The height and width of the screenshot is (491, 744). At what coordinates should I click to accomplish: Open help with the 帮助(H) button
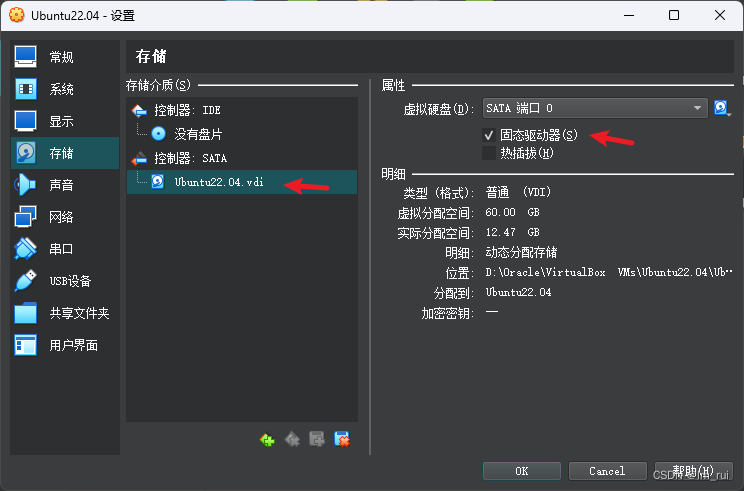(x=693, y=471)
